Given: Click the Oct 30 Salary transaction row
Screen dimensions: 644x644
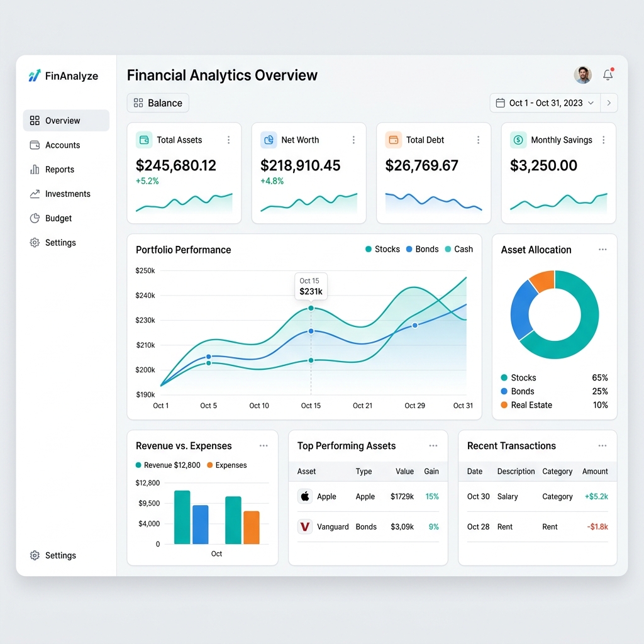Looking at the screenshot, I should pyautogui.click(x=538, y=497).
